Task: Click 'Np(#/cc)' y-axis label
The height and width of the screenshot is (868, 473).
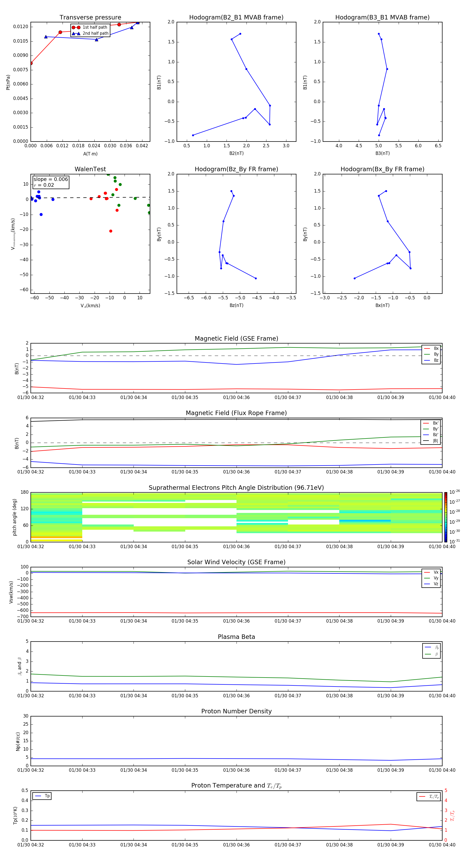Action: pyautogui.click(x=18, y=741)
